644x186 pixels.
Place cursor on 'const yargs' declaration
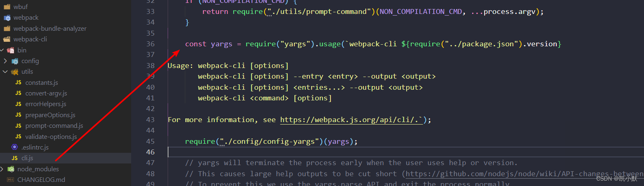[x=209, y=44]
